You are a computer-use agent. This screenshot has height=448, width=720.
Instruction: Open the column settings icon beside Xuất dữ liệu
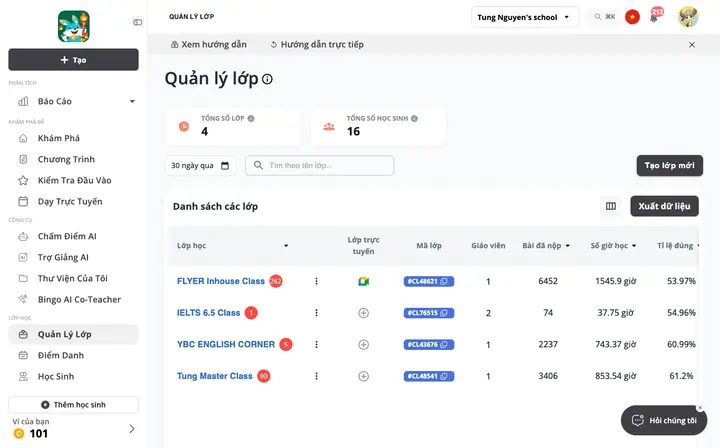[611, 206]
